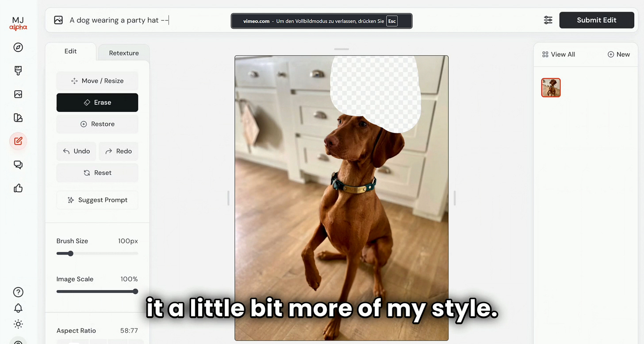Image resolution: width=644 pixels, height=344 pixels.
Task: Click the Undo button
Action: (77, 151)
